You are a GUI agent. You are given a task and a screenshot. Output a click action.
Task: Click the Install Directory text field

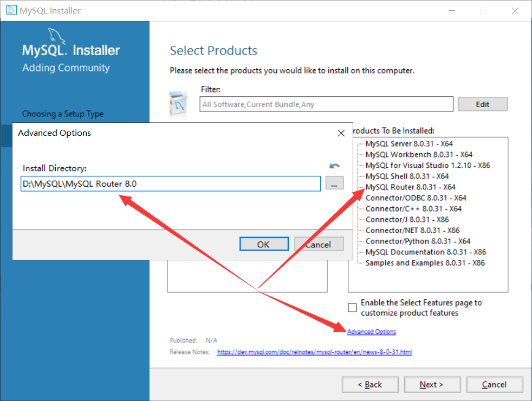[171, 183]
